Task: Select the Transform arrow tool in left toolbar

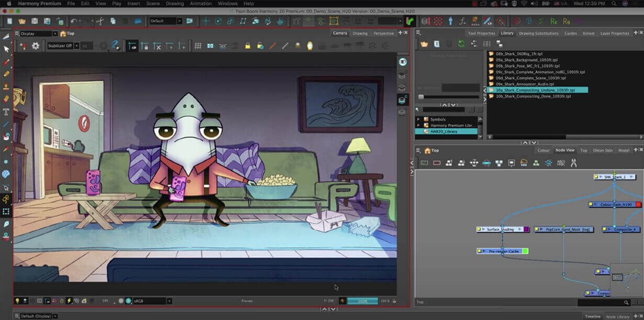Action: [x=6, y=49]
